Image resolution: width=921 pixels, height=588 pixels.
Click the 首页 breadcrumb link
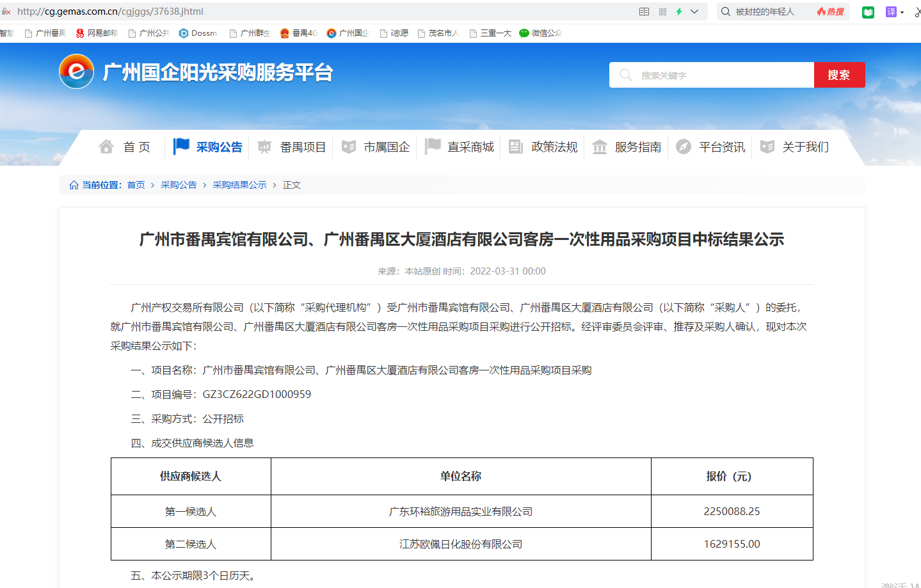tap(136, 185)
